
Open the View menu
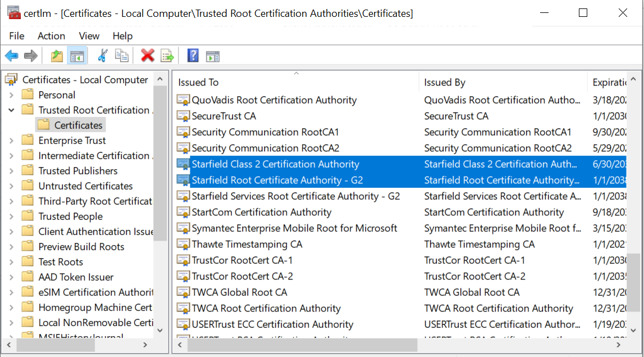[89, 36]
